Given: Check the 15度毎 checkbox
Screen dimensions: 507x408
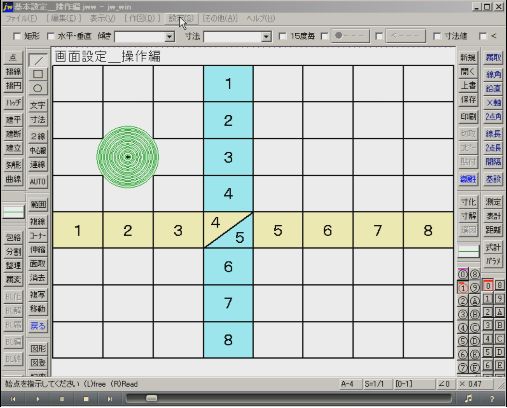Looking at the screenshot, I should coord(282,36).
